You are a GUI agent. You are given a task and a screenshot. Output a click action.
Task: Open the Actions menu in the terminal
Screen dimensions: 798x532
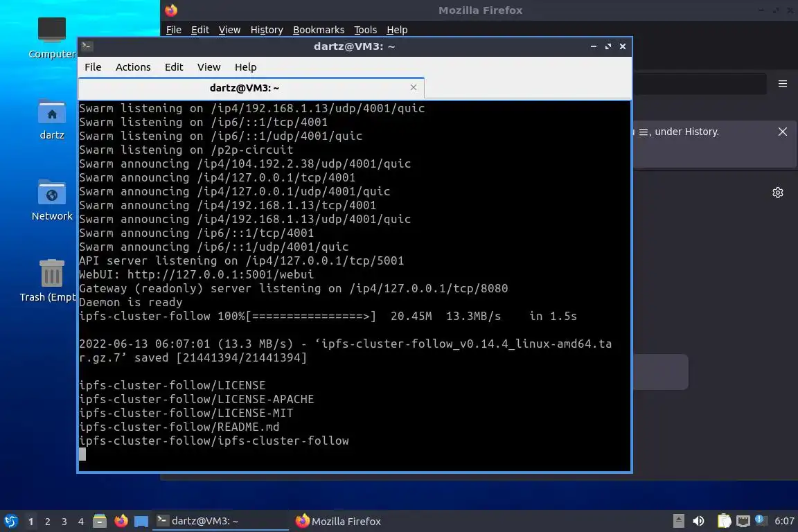tap(133, 67)
